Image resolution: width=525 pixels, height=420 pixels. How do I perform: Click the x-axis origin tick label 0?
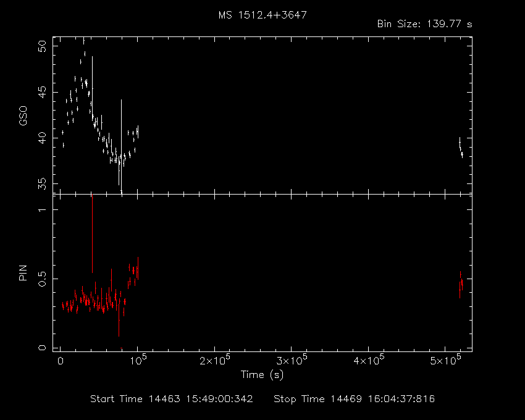point(61,361)
